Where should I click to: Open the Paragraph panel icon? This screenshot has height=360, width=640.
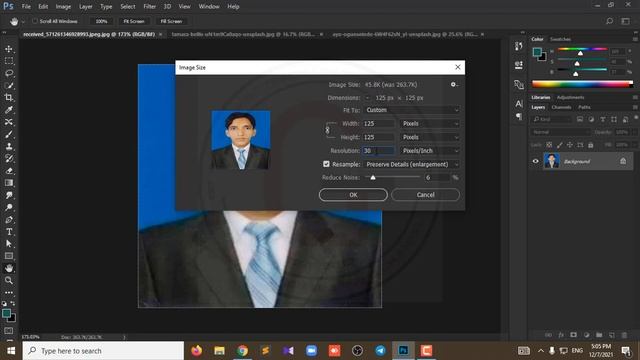(x=519, y=117)
